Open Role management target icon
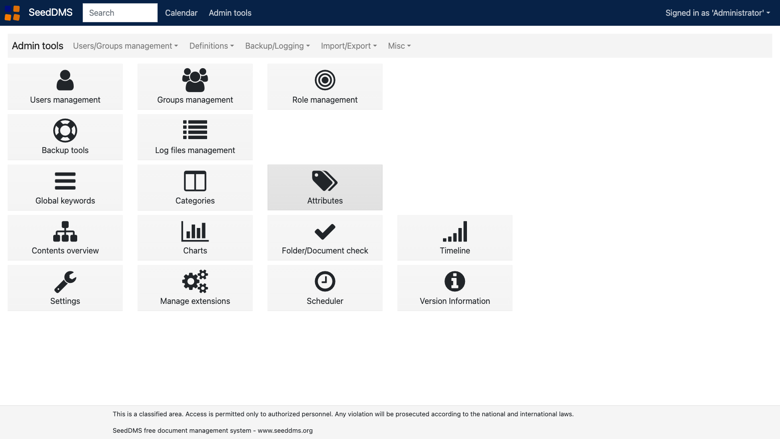The image size is (780, 439). [x=325, y=80]
